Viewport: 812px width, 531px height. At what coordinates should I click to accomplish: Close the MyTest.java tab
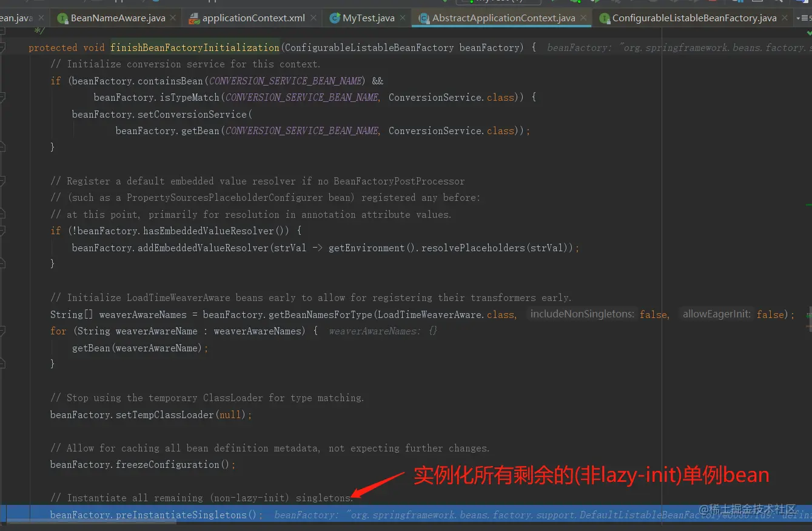[x=403, y=18]
